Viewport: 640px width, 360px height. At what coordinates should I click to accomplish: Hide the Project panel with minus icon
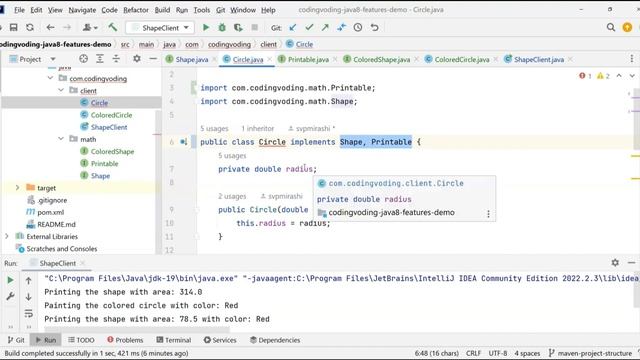click(153, 59)
